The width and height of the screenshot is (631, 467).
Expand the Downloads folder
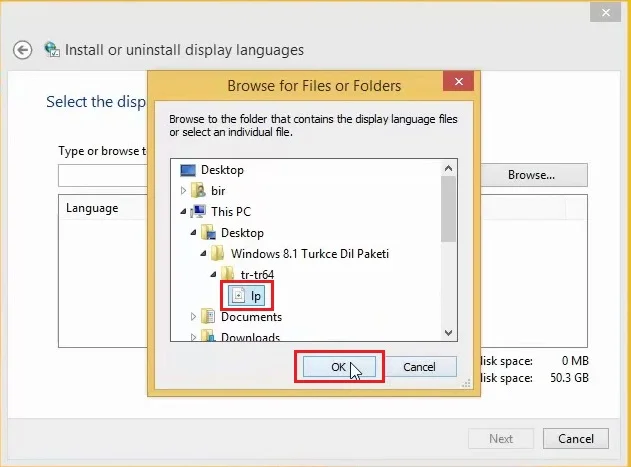coord(193,337)
